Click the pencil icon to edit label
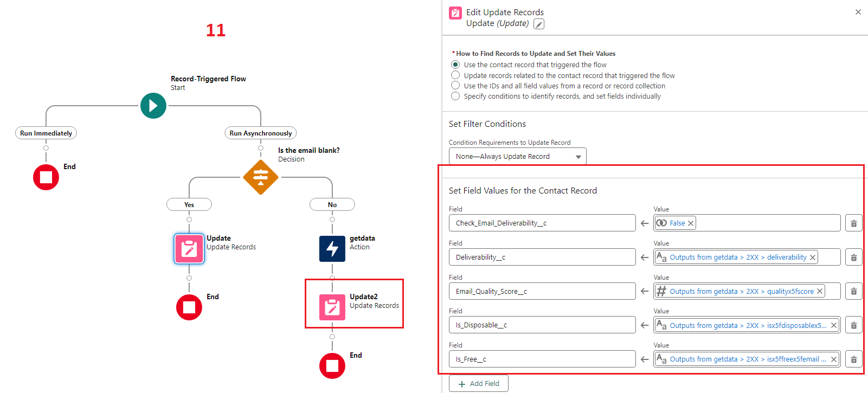Image resolution: width=868 pixels, height=393 pixels. click(539, 24)
